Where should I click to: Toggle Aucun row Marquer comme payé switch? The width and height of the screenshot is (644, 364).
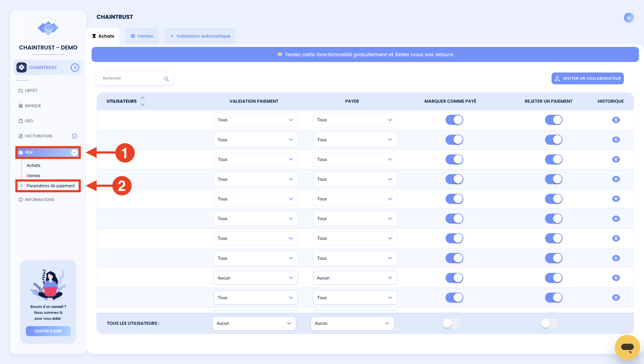pyautogui.click(x=454, y=278)
